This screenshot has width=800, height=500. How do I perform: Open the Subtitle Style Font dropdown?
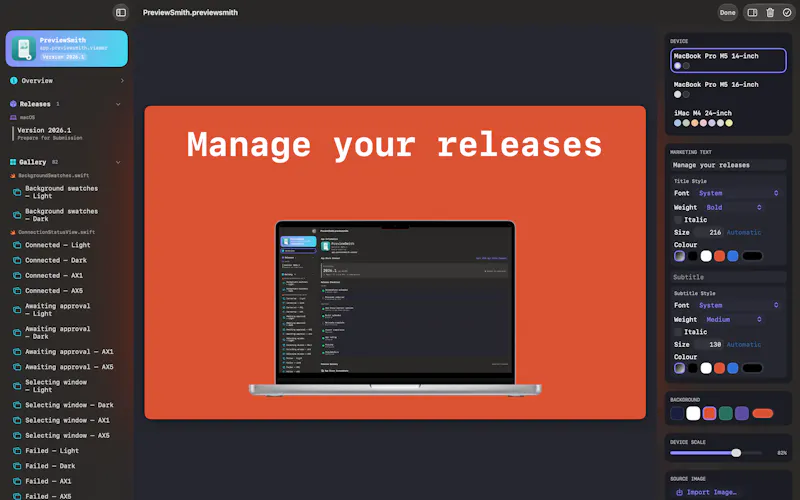tap(739, 306)
